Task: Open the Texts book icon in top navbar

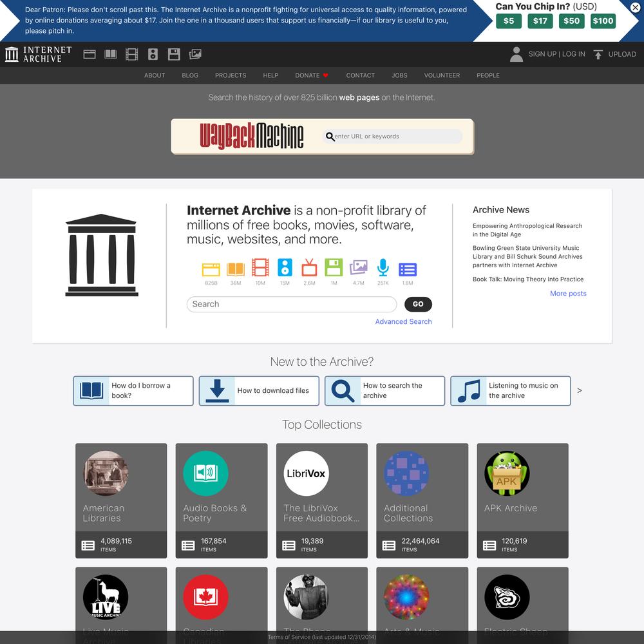Action: pos(111,54)
